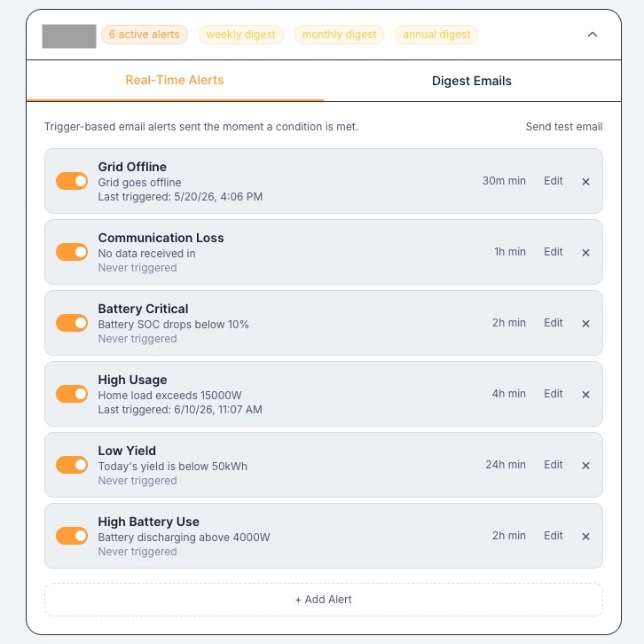Click the 'Grid goes offline' description
The image size is (644, 644).
tap(139, 183)
